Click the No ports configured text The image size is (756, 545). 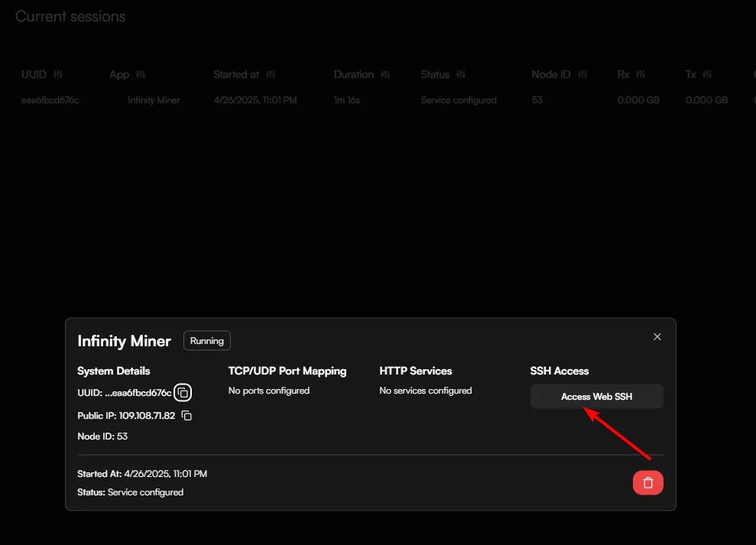(x=269, y=391)
